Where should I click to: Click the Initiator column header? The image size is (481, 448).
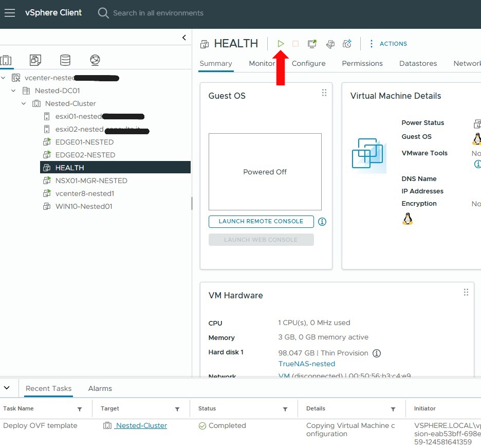coord(424,409)
